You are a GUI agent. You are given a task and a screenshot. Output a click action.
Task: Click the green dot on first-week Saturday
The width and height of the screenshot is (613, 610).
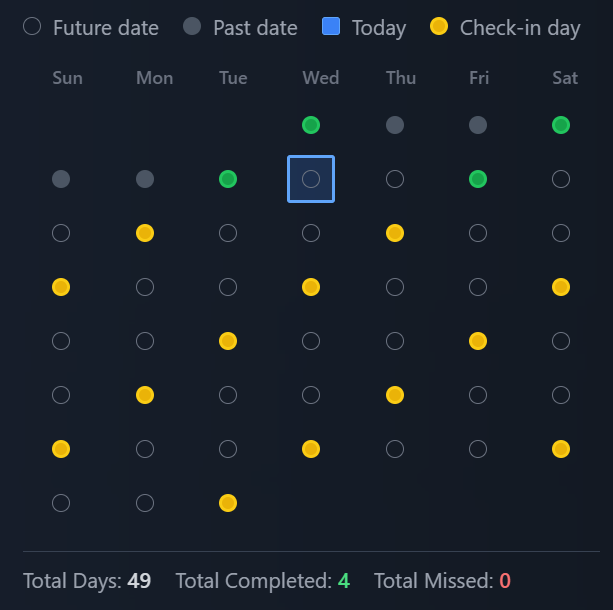coord(561,125)
